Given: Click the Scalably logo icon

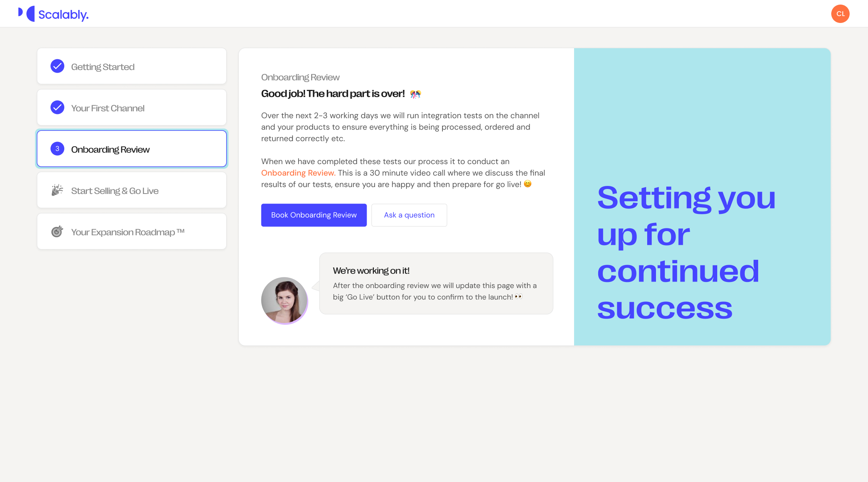Looking at the screenshot, I should tap(27, 14).
